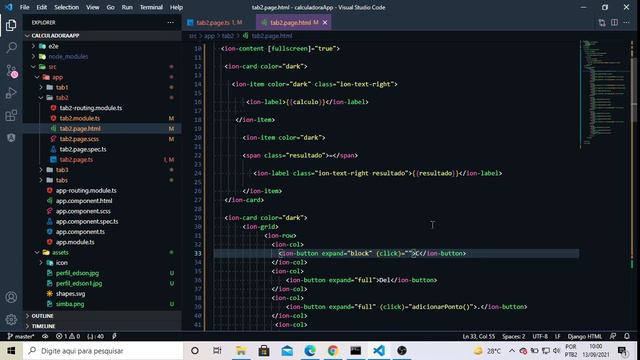This screenshot has width=640, height=360.
Task: Close the tab2.page.html editor tab
Action: point(325,22)
